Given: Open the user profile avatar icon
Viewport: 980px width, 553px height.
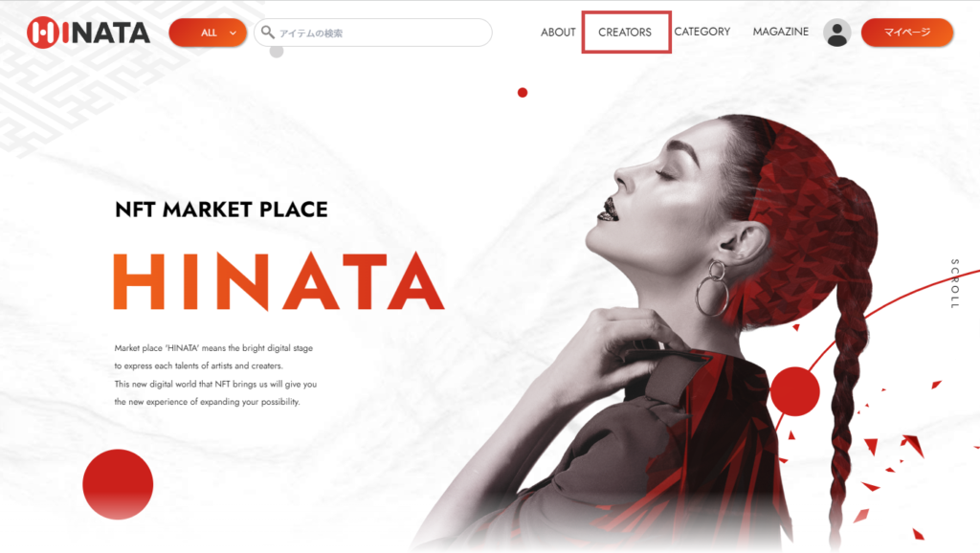Looking at the screenshot, I should tap(836, 33).
